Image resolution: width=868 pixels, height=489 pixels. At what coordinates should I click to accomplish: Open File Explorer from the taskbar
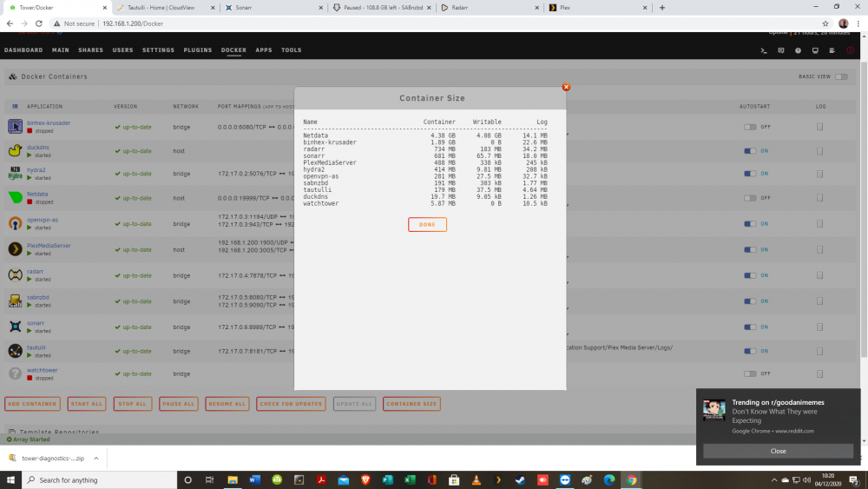(233, 479)
